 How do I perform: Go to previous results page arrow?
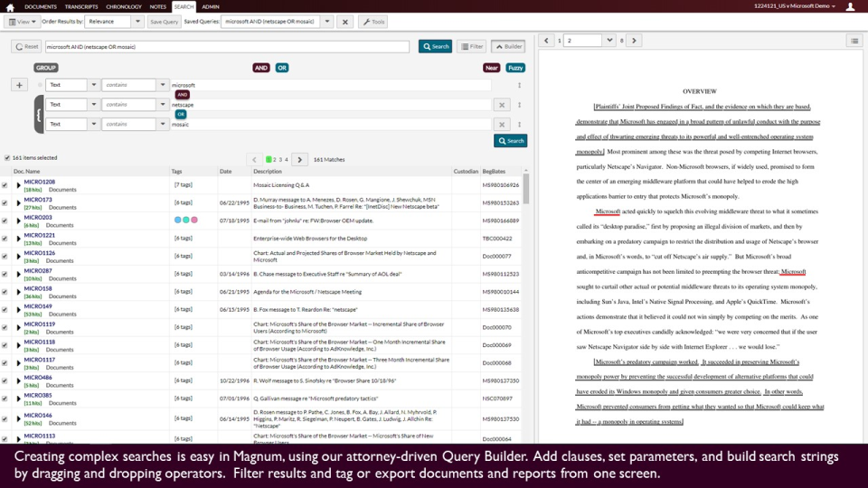[254, 159]
